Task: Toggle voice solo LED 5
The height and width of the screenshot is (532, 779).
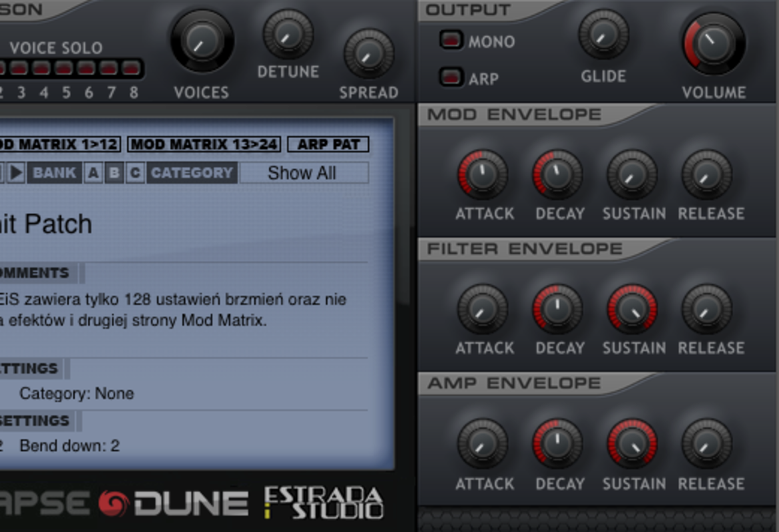Action: [64, 68]
